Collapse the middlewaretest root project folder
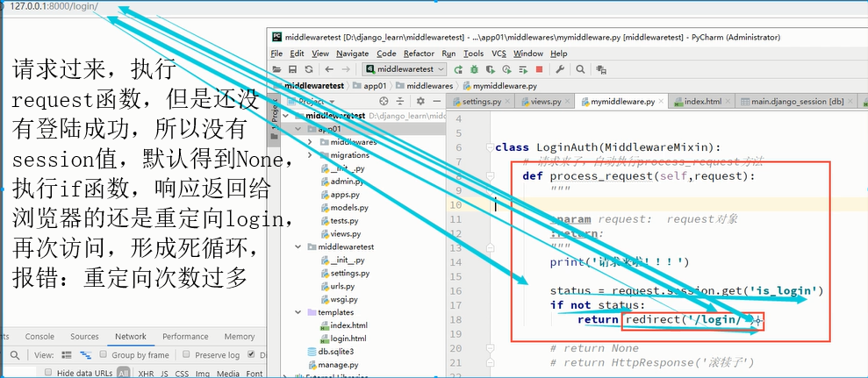Viewport: 868px width, 378px height. click(x=285, y=116)
